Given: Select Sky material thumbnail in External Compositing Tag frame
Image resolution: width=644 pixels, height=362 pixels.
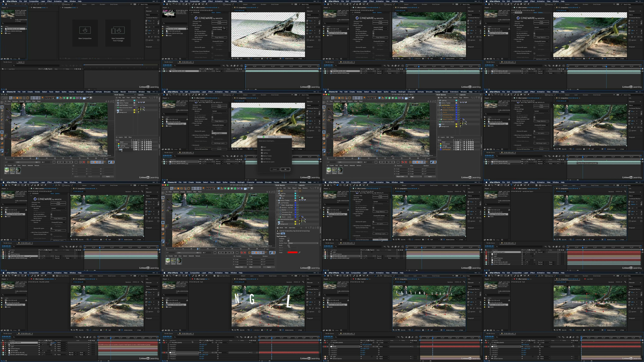Looking at the screenshot, I should tap(168, 261).
